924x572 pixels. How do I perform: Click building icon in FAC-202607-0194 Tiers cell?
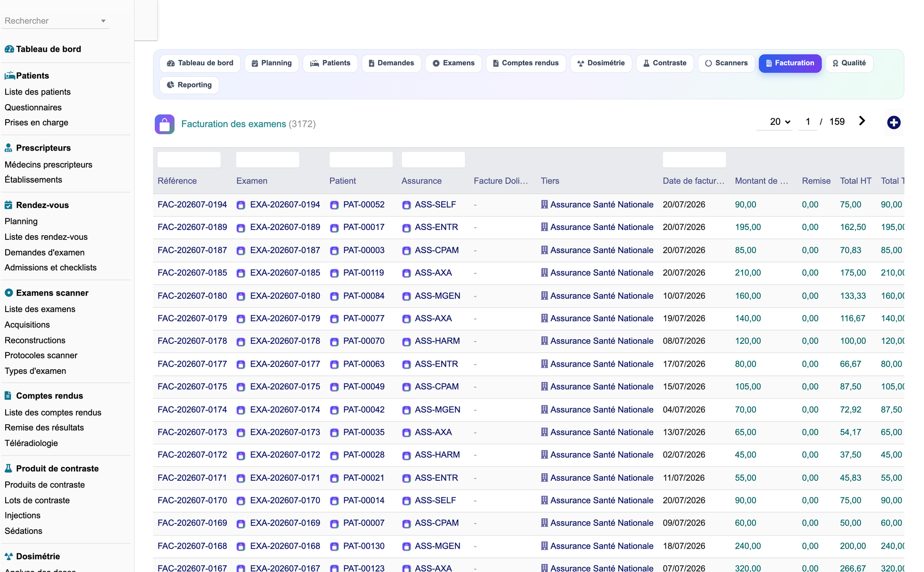tap(544, 204)
